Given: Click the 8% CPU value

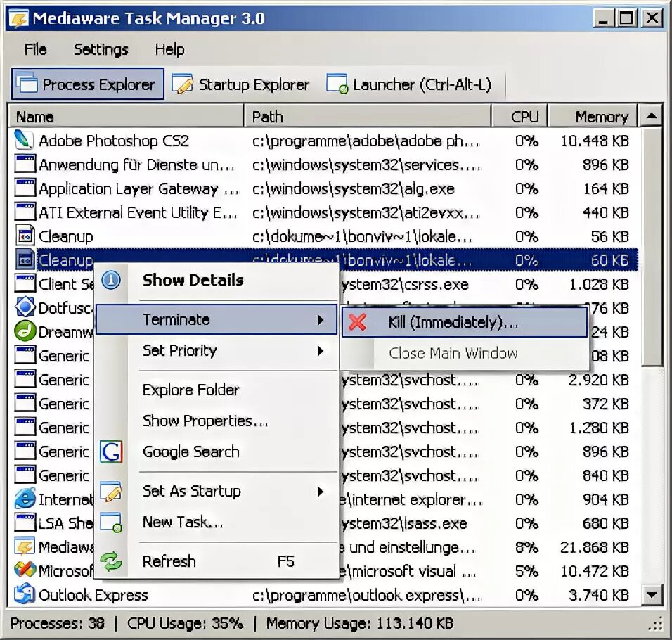Looking at the screenshot, I should click(526, 547).
